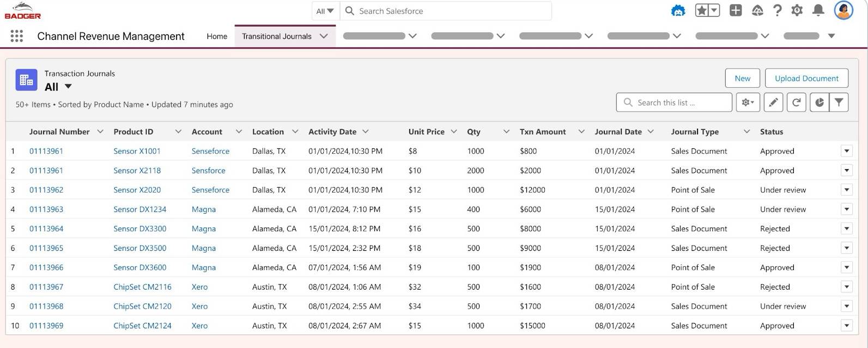Image resolution: width=868 pixels, height=348 pixels.
Task: Sort by the Qty column header
Action: 474,131
